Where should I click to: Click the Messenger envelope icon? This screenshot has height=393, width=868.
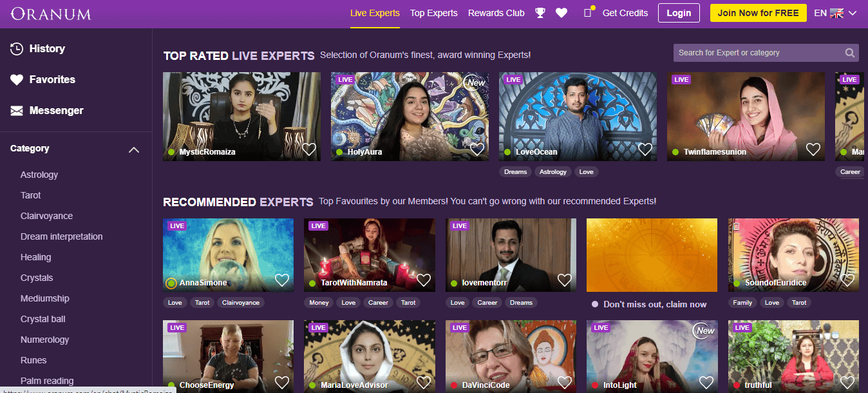click(x=17, y=111)
